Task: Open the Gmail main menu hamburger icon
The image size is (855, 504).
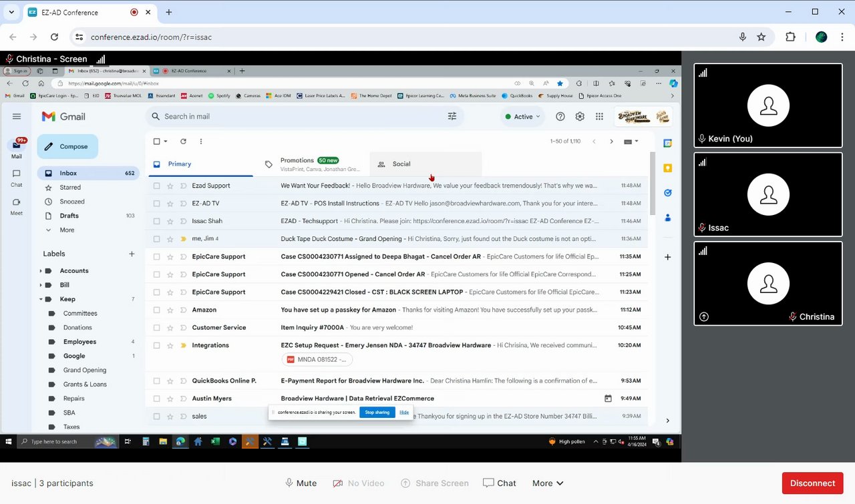Action: (x=17, y=116)
